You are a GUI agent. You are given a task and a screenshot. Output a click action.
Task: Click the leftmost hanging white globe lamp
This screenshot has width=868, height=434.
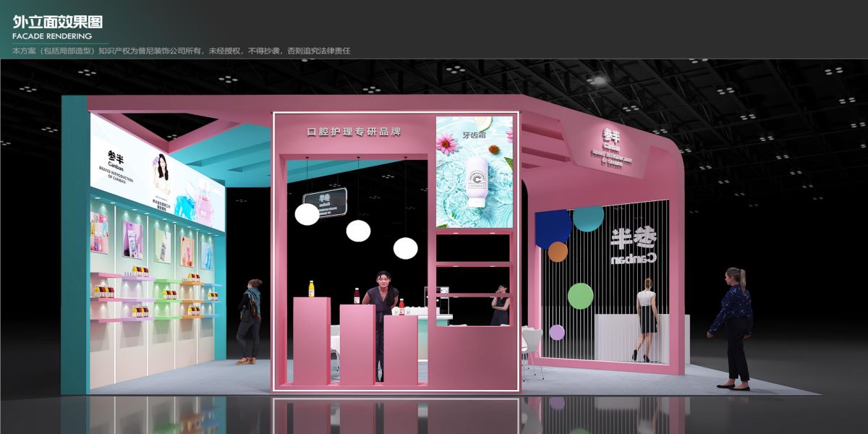click(x=307, y=213)
